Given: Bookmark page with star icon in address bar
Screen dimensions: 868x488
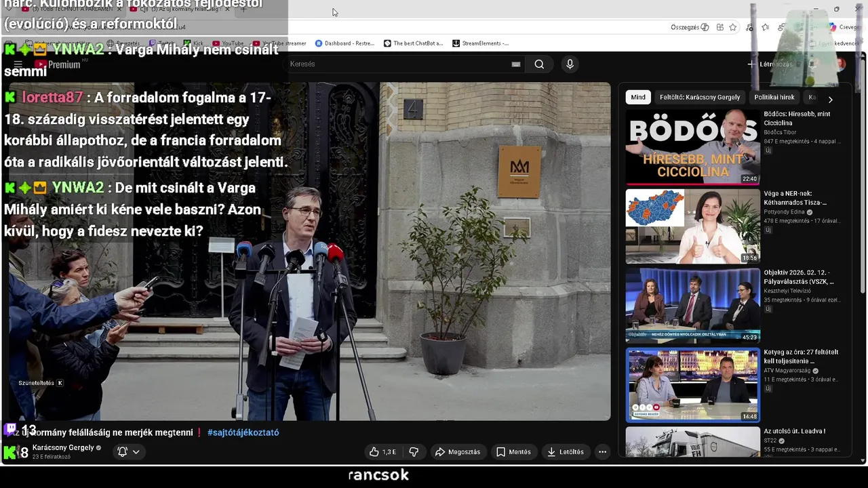Looking at the screenshot, I should [x=733, y=27].
